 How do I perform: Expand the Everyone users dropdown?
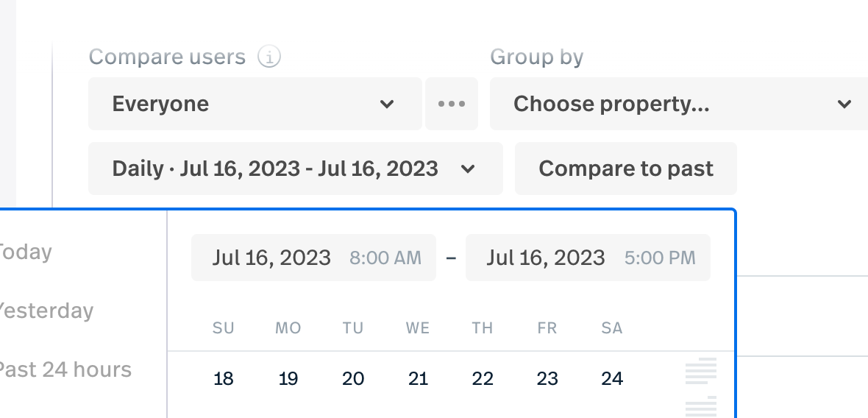click(255, 104)
